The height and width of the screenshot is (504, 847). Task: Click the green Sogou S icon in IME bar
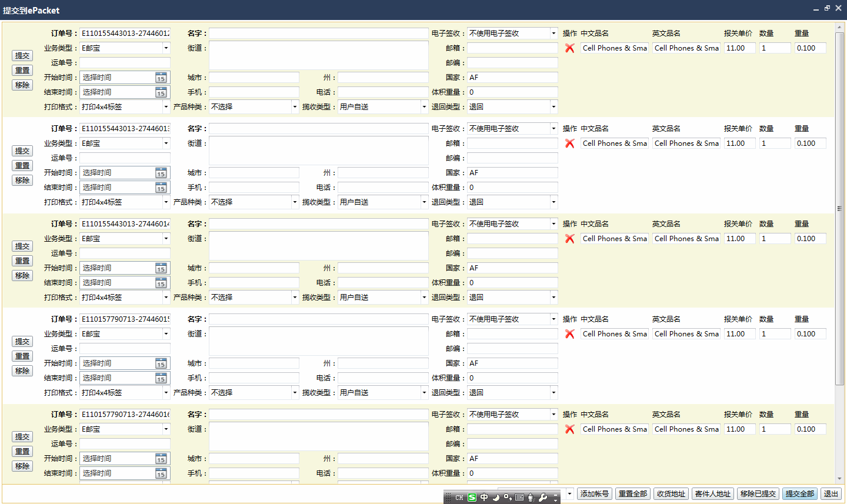pyautogui.click(x=472, y=498)
